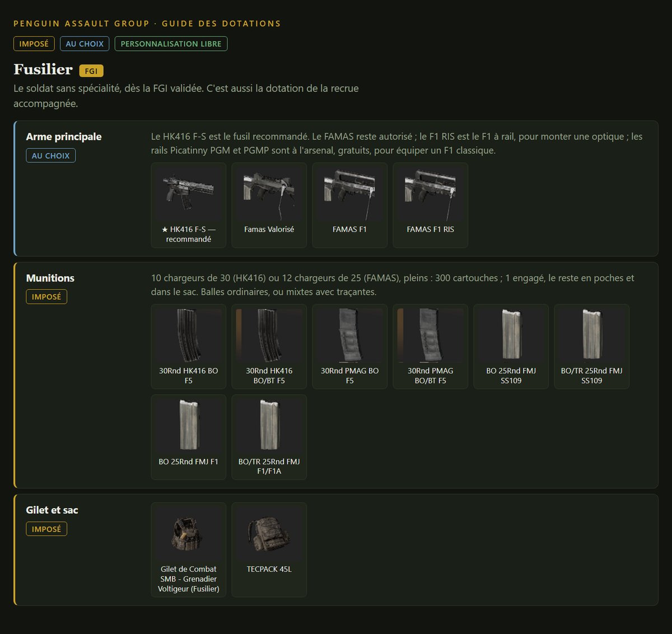672x634 pixels.
Task: Click the FGI tag beside Fusilier
Action: tap(91, 71)
